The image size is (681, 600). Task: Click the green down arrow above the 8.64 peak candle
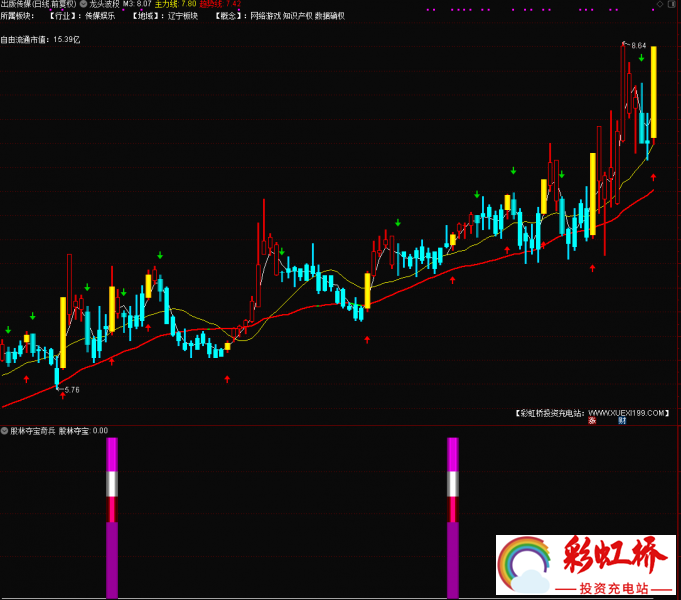tap(641, 59)
